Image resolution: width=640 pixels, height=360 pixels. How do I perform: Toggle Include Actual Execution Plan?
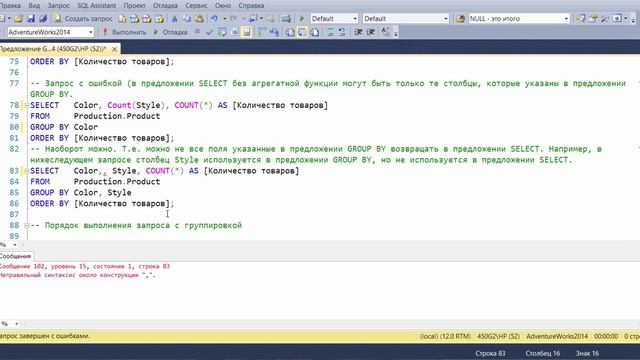click(x=262, y=32)
